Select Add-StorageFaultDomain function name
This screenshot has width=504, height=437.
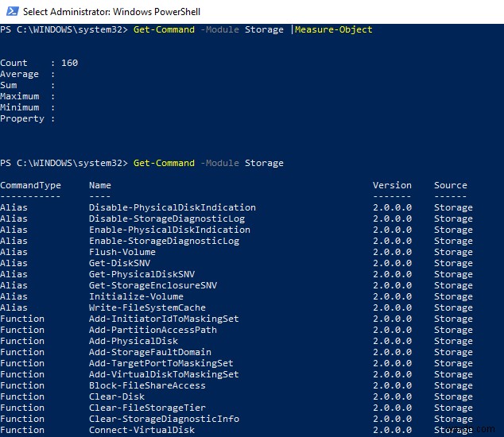(150, 352)
